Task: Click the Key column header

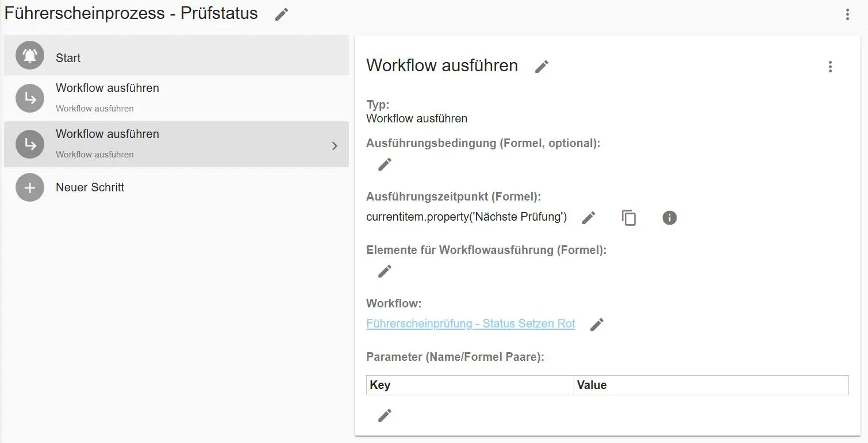Action: point(380,385)
